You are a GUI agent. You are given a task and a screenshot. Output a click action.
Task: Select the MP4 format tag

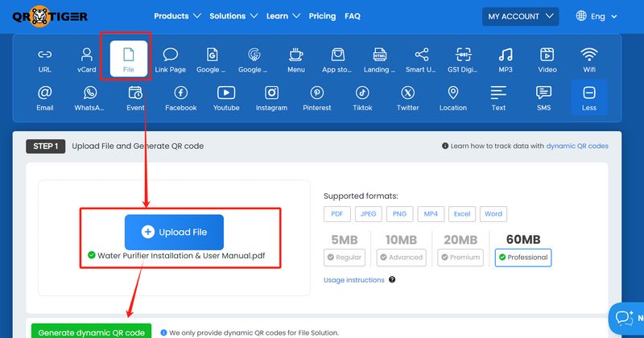[431, 214]
